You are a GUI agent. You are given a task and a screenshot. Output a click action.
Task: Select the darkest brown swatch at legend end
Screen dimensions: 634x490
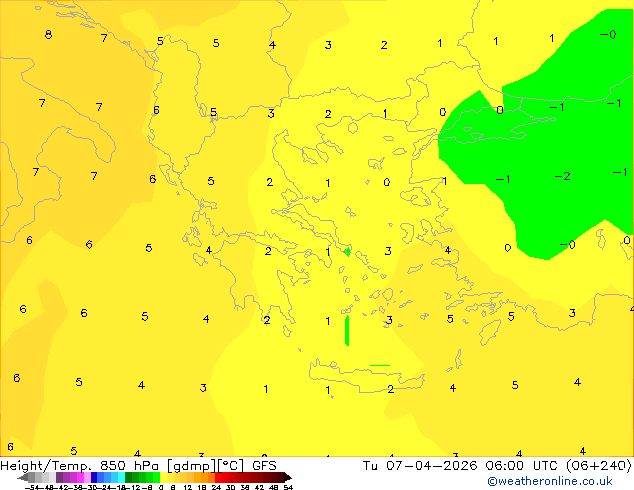[281, 477]
